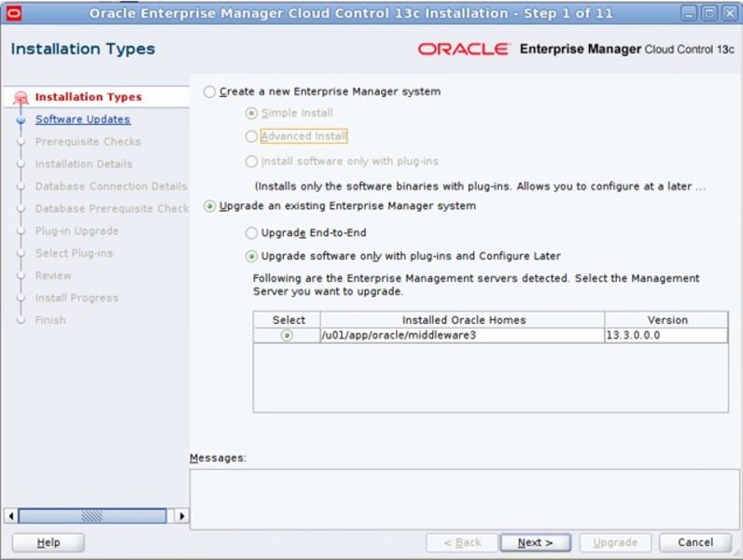Click the Install Progress step in sidebar
Screen dimensions: 743x560
click(77, 298)
